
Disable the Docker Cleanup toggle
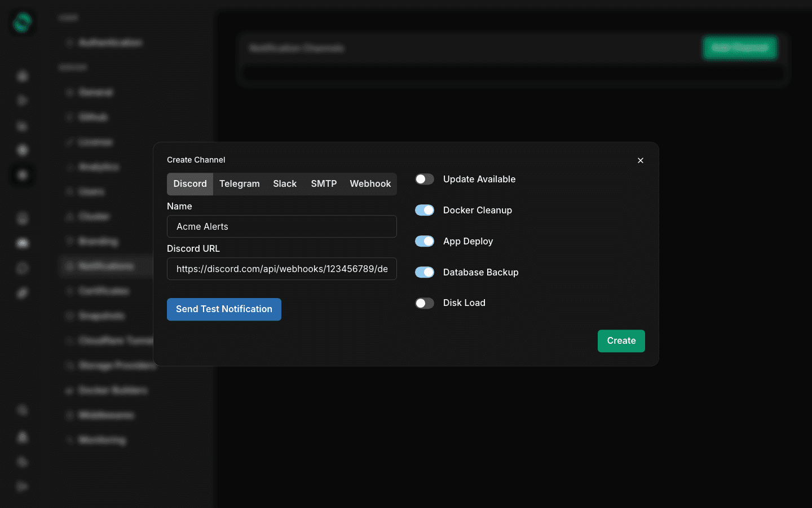click(x=425, y=210)
